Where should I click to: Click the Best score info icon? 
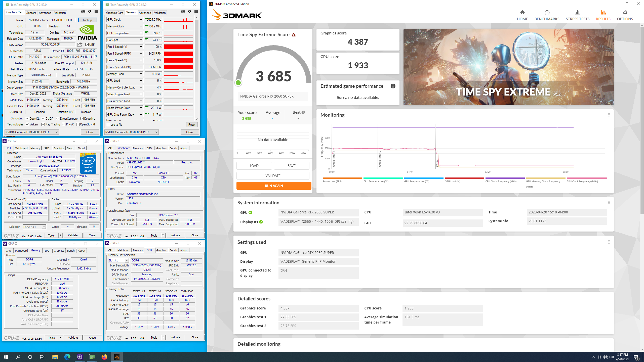click(x=303, y=112)
